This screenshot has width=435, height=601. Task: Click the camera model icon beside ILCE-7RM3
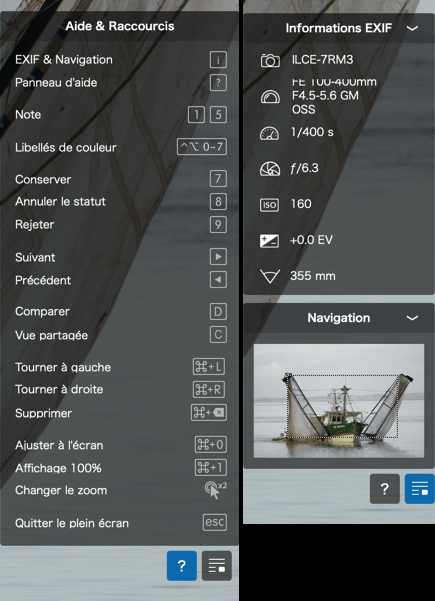coord(270,61)
